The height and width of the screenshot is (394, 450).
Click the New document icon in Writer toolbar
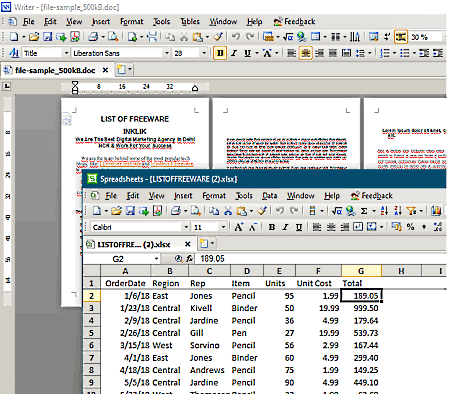coord(14,37)
